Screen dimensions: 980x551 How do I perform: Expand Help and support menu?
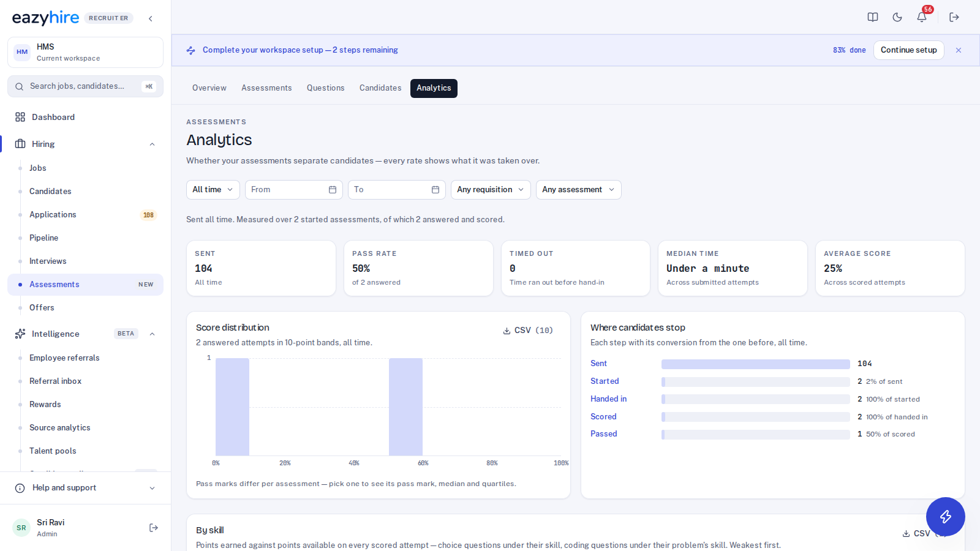click(x=153, y=488)
